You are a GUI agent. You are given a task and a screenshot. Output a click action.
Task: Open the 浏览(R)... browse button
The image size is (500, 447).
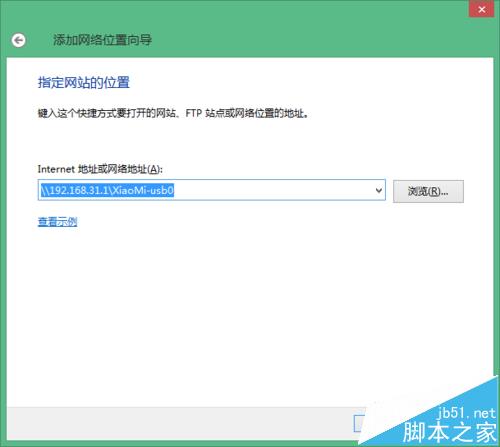(x=428, y=191)
